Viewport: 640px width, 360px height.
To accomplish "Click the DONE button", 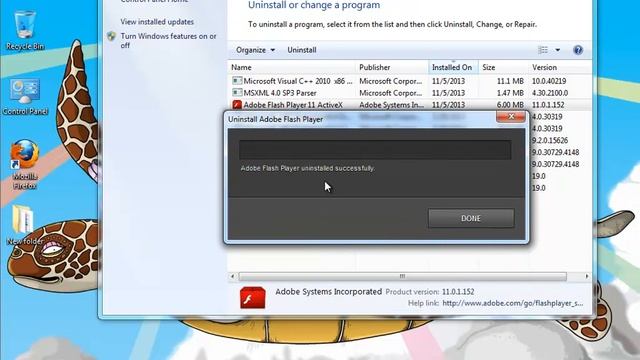I will (471, 218).
